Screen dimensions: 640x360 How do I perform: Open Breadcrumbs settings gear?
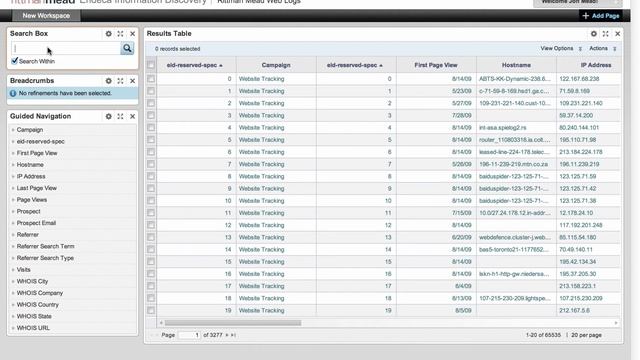click(x=109, y=81)
